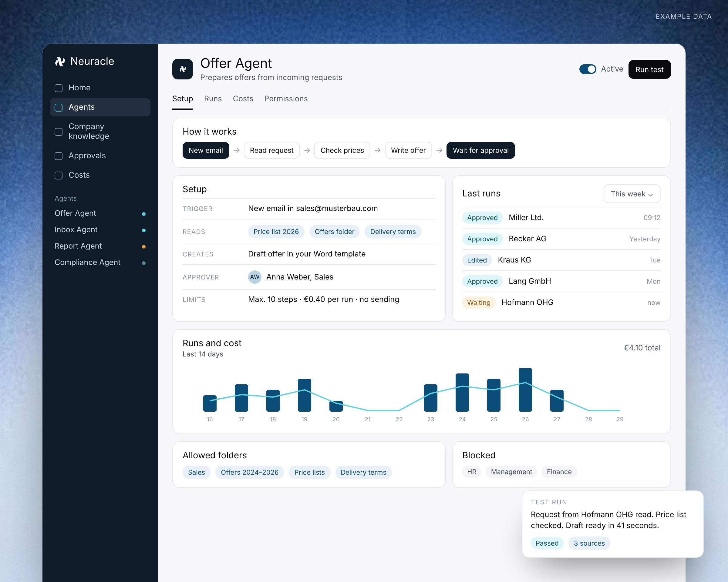
Task: Switch to the Costs tab
Action: (243, 99)
